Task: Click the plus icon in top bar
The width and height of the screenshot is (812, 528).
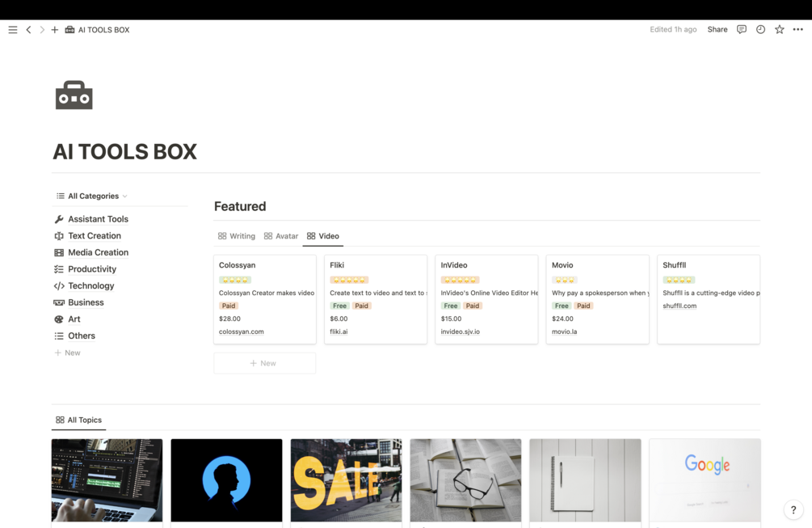Action: pyautogui.click(x=54, y=30)
